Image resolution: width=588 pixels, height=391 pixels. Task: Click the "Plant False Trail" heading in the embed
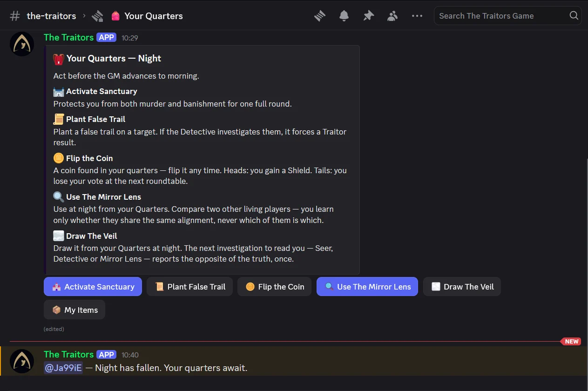[95, 119]
